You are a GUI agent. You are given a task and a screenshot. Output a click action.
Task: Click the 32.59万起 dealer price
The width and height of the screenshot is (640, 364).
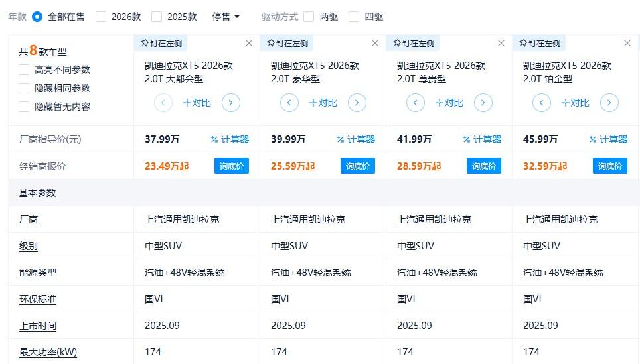(x=545, y=166)
